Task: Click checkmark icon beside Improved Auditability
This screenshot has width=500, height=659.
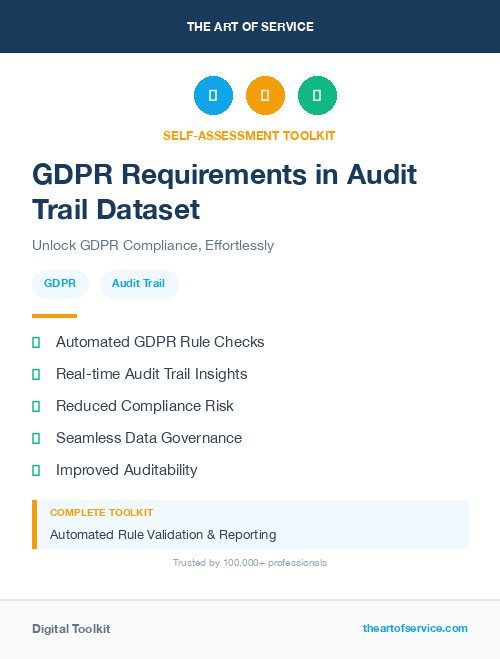Action: (x=36, y=470)
